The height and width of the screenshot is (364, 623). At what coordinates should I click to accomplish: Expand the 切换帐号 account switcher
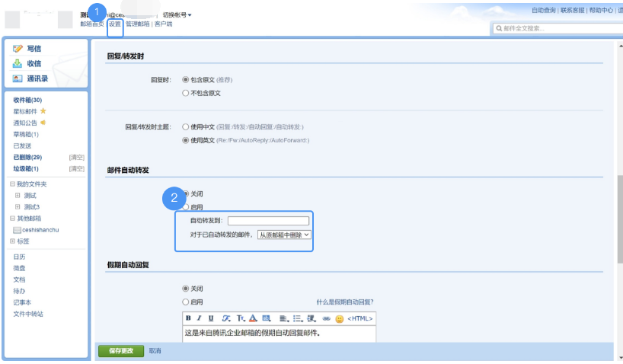point(177,14)
